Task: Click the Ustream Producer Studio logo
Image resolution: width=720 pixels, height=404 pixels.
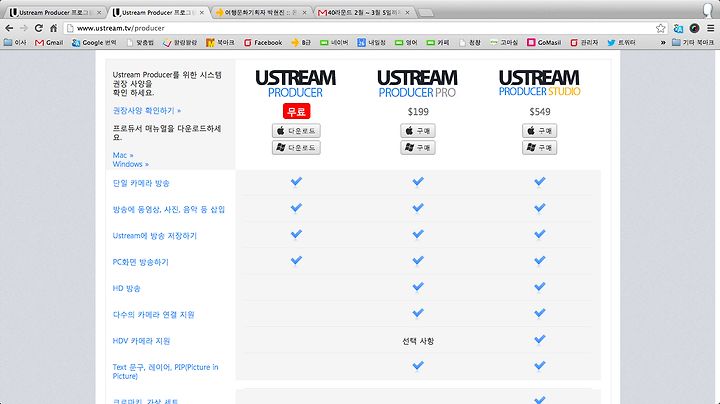Action: pos(539,83)
